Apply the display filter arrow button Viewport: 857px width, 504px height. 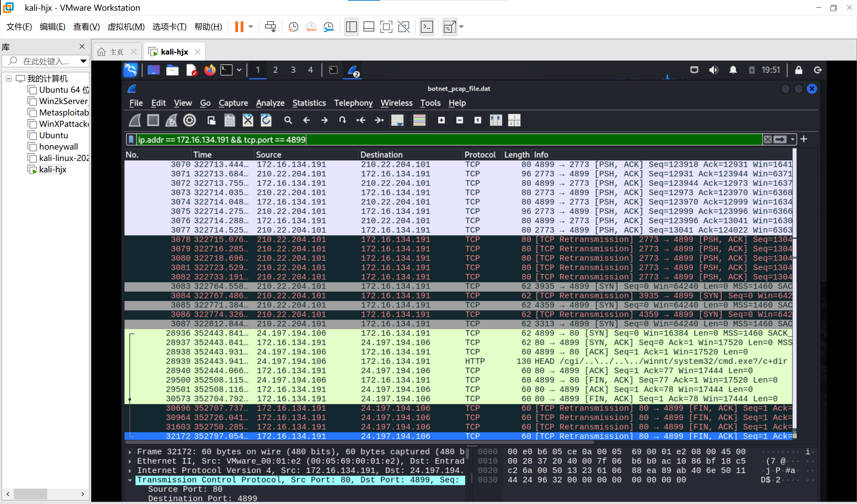click(x=780, y=140)
